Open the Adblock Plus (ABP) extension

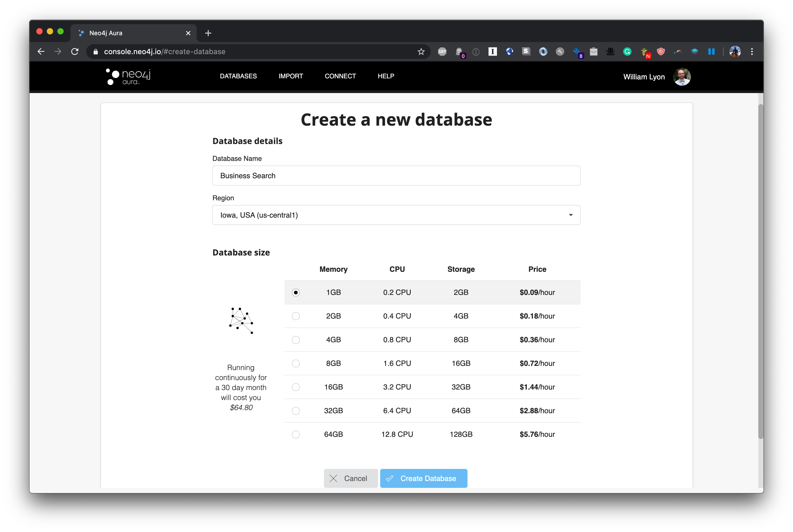442,52
